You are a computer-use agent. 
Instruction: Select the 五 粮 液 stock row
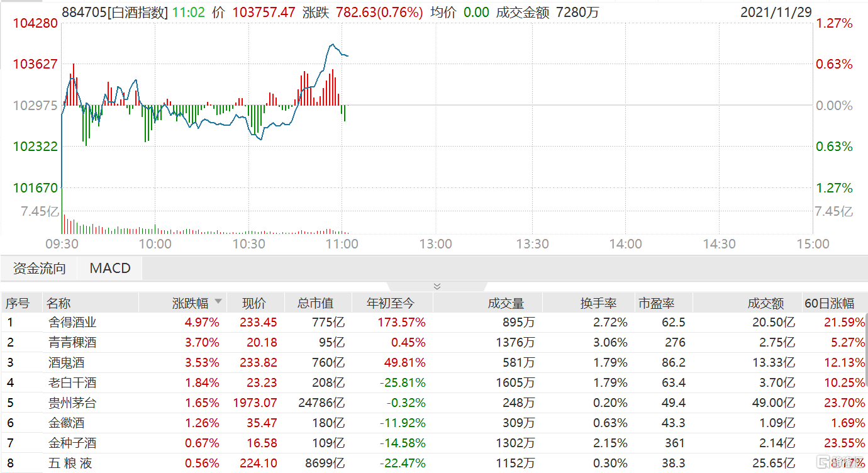pos(434,464)
